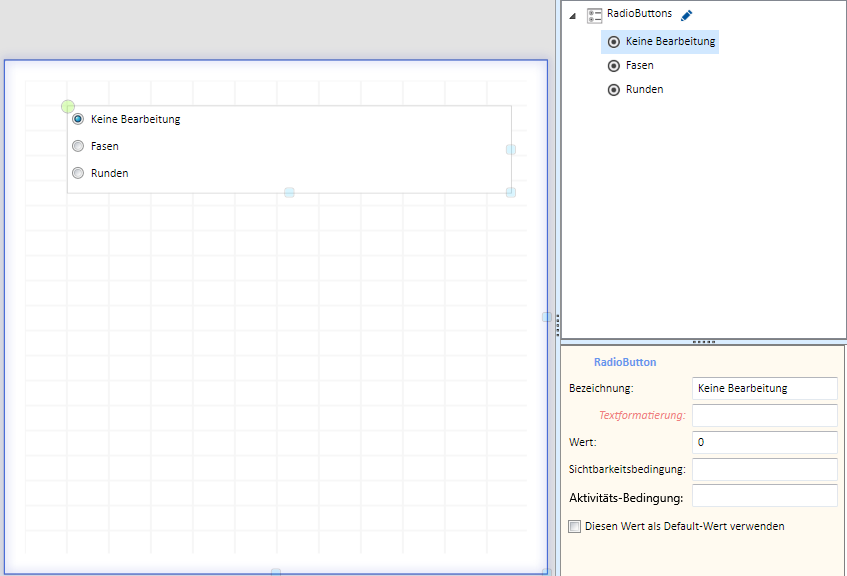Choose 'Runden' radio button on canvas

tap(78, 173)
